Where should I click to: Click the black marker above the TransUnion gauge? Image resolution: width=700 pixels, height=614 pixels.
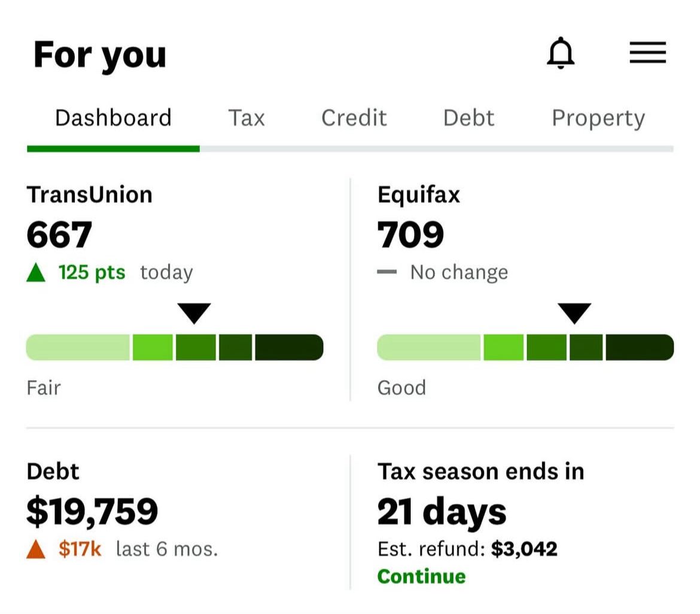pos(194,312)
